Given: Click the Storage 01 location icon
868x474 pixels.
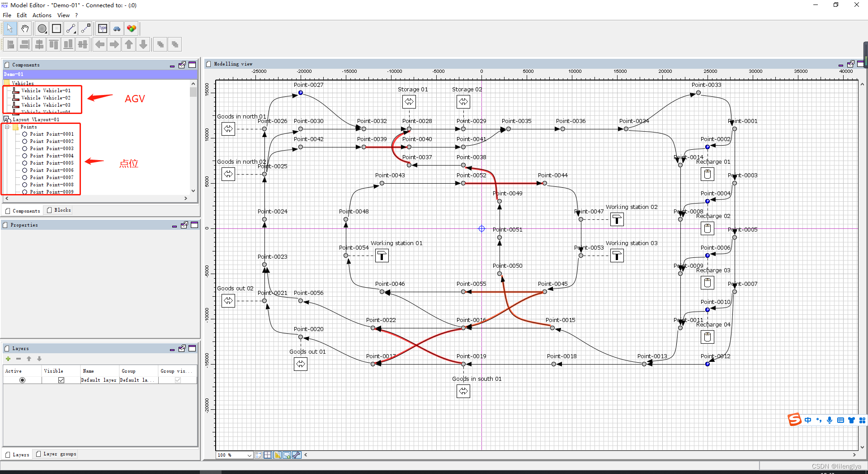Looking at the screenshot, I should coord(409,102).
